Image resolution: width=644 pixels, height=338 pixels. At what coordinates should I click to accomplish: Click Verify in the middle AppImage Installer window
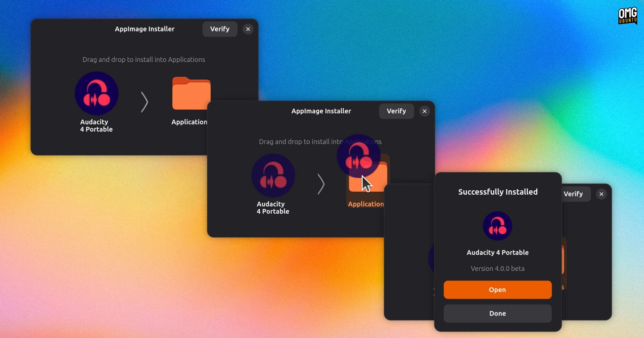(x=396, y=111)
